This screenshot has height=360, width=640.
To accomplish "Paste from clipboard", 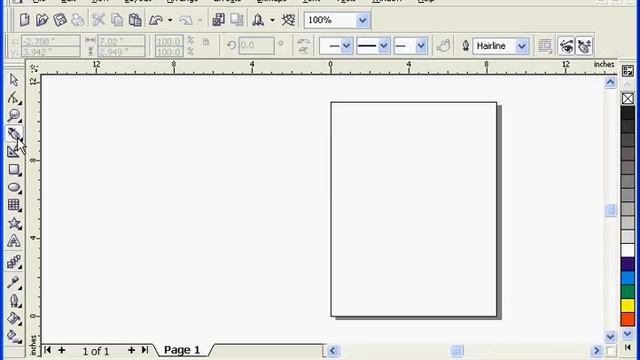I will click(x=135, y=20).
